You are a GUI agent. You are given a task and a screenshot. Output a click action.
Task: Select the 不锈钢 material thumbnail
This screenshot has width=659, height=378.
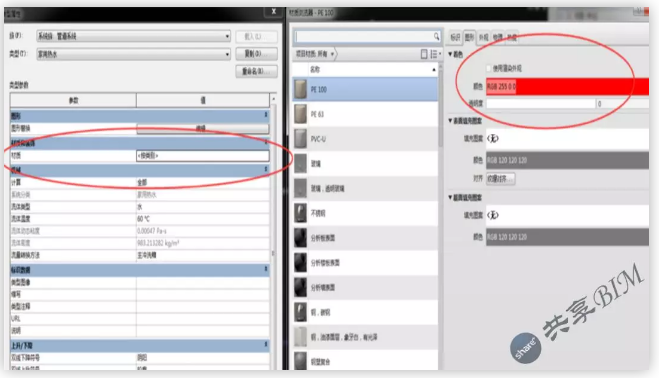coord(300,213)
